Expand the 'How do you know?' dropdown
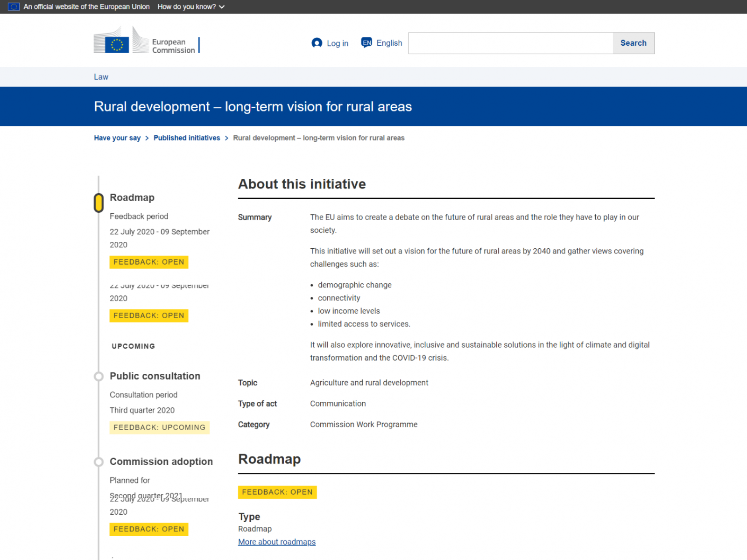The width and height of the screenshot is (747, 560). pyautogui.click(x=191, y=7)
